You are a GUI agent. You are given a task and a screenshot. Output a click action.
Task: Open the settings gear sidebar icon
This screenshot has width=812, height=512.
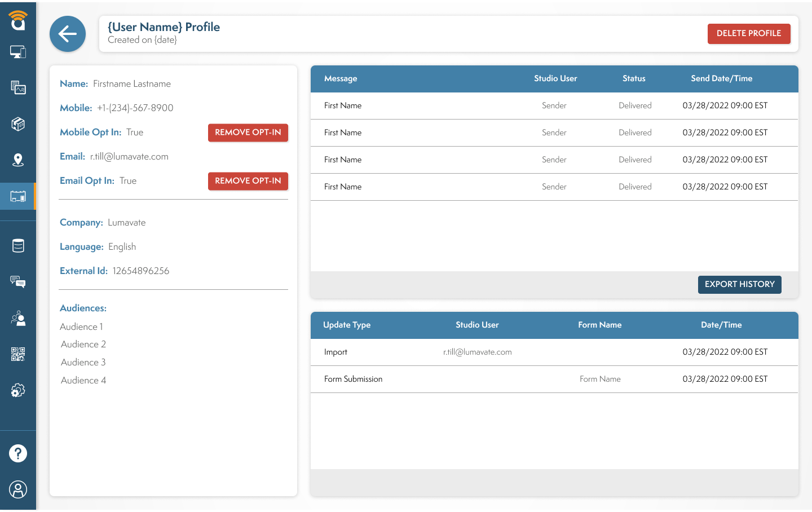(x=18, y=390)
